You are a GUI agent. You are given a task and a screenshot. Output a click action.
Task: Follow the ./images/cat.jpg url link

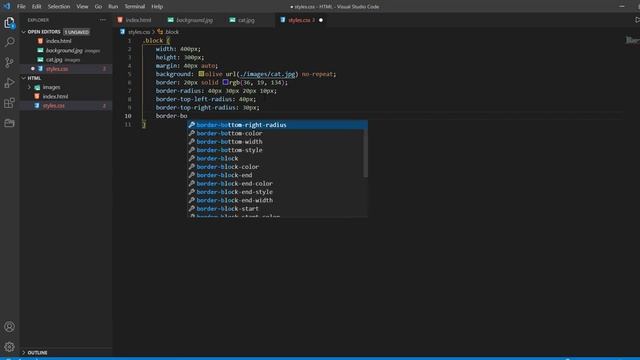(x=267, y=74)
